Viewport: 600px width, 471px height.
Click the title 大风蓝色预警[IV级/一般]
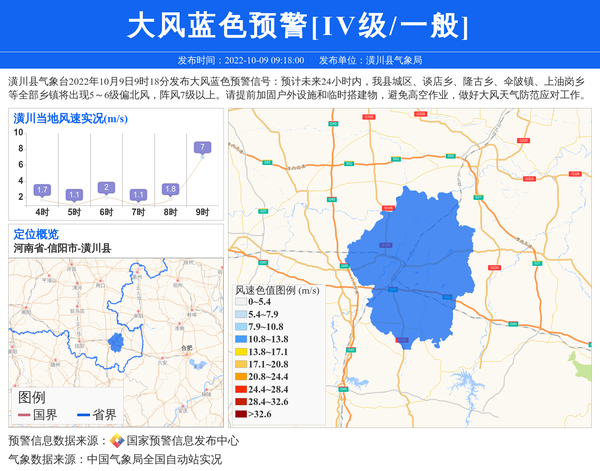pyautogui.click(x=298, y=26)
